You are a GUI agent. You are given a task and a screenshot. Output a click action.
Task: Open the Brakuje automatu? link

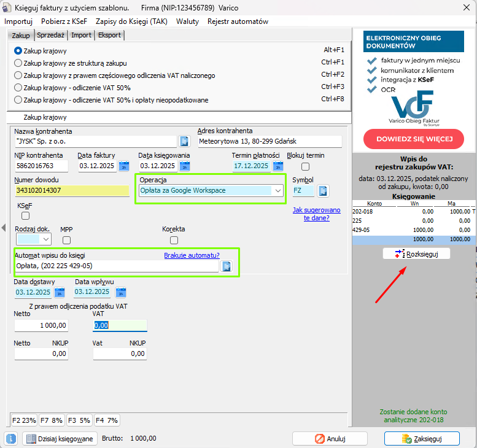pos(192,255)
